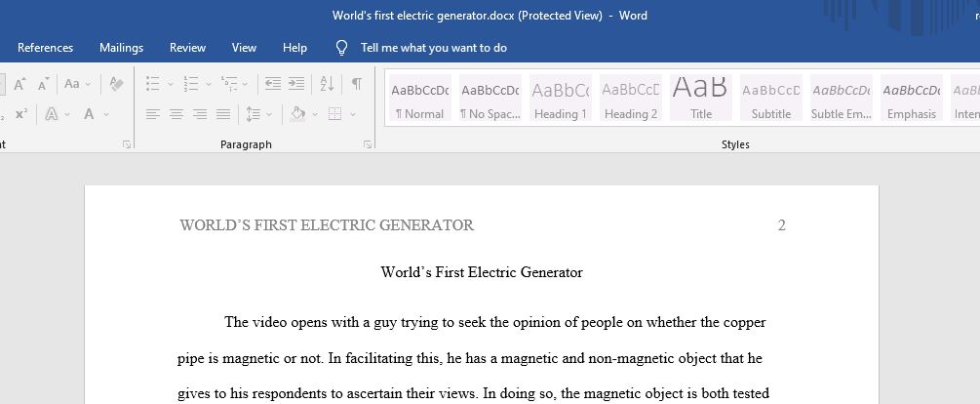The height and width of the screenshot is (404, 980).
Task: Expand Font Color dropdown arrow
Action: coord(106,114)
